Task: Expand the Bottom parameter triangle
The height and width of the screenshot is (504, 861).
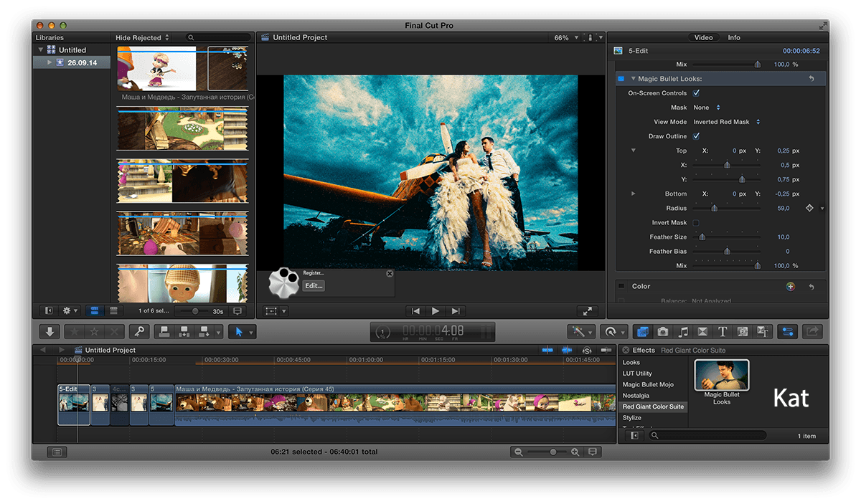Action: click(633, 194)
